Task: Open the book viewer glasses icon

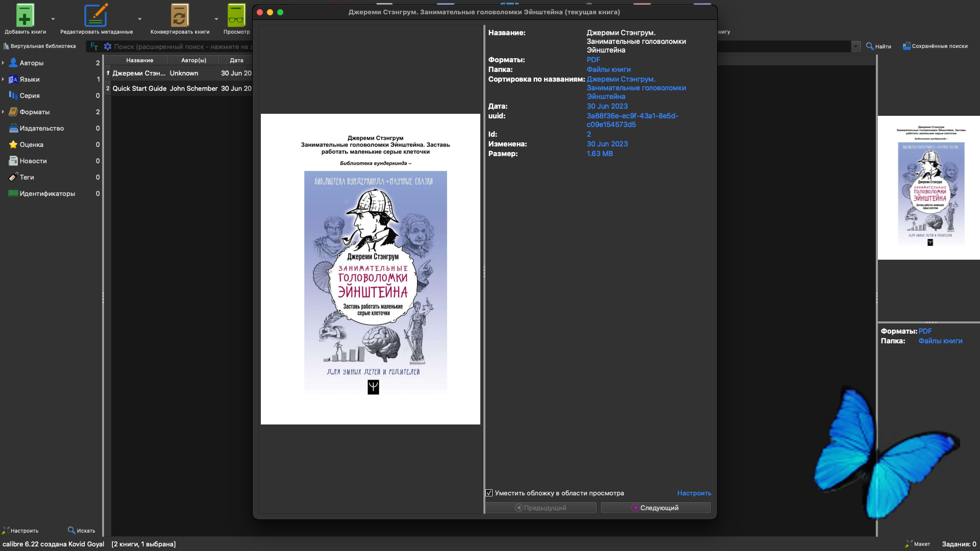Action: (x=236, y=15)
